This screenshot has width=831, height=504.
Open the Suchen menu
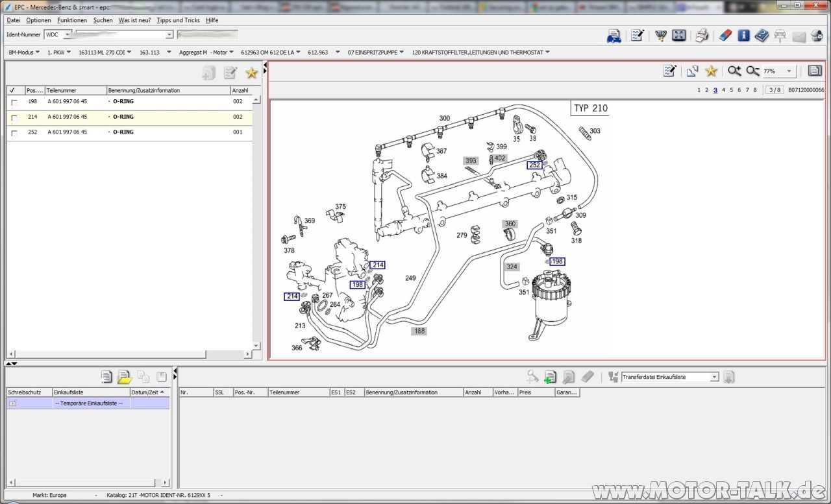[103, 20]
